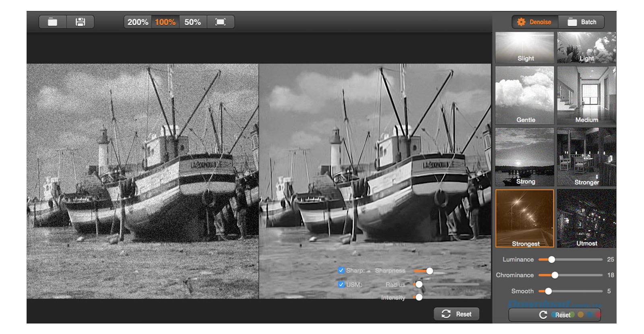Select the Strongest preset thumbnail
The image size is (644, 334).
point(525,219)
